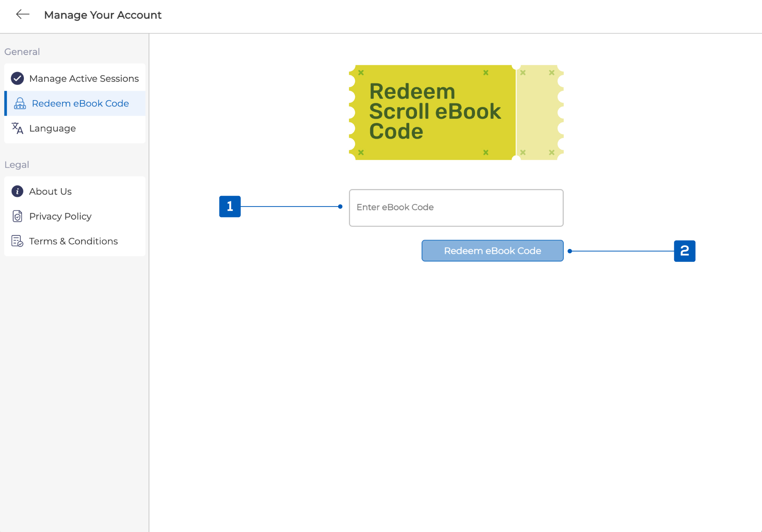Open the Language settings
This screenshot has width=762, height=532.
point(52,128)
